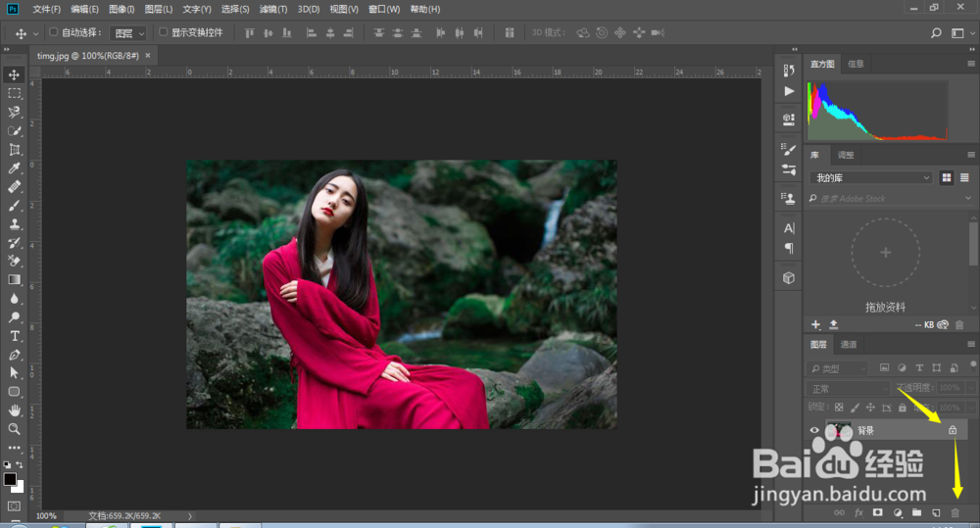Select the Path Selection tool

point(14,373)
